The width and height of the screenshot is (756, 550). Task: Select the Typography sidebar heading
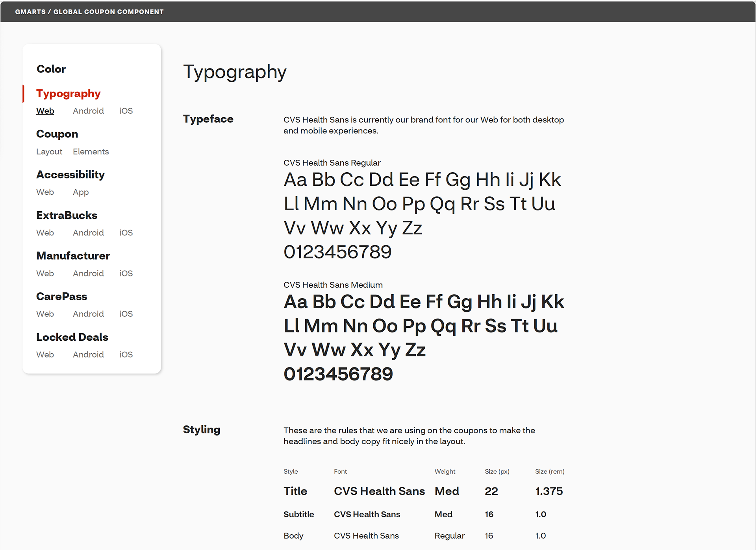pos(69,94)
